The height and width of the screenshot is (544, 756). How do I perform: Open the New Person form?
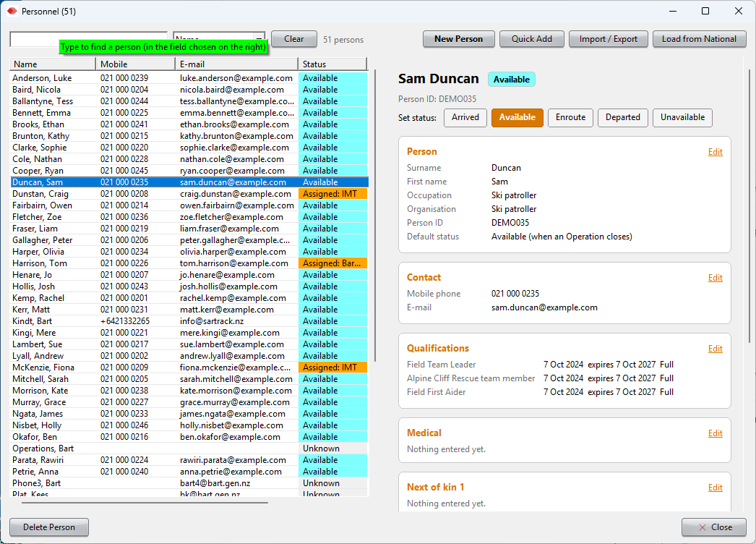point(458,39)
